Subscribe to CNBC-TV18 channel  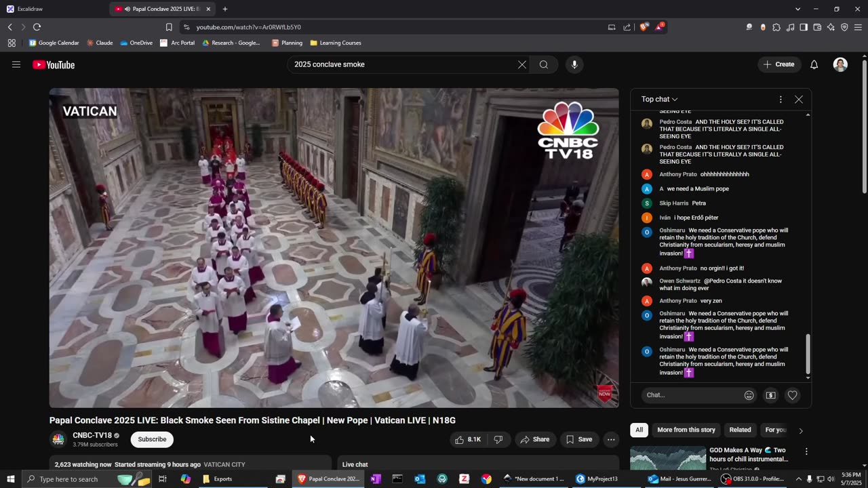pos(152,439)
